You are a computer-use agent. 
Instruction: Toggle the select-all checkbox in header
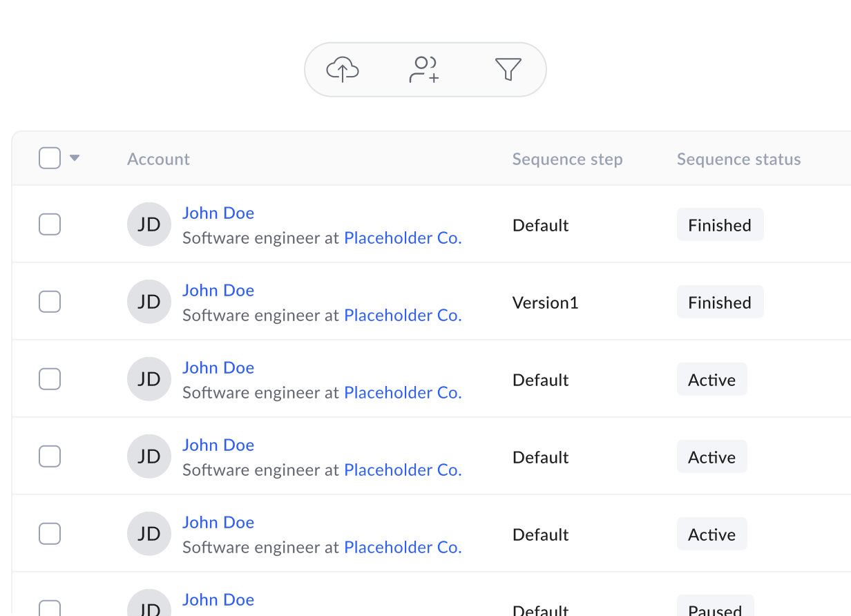[50, 158]
